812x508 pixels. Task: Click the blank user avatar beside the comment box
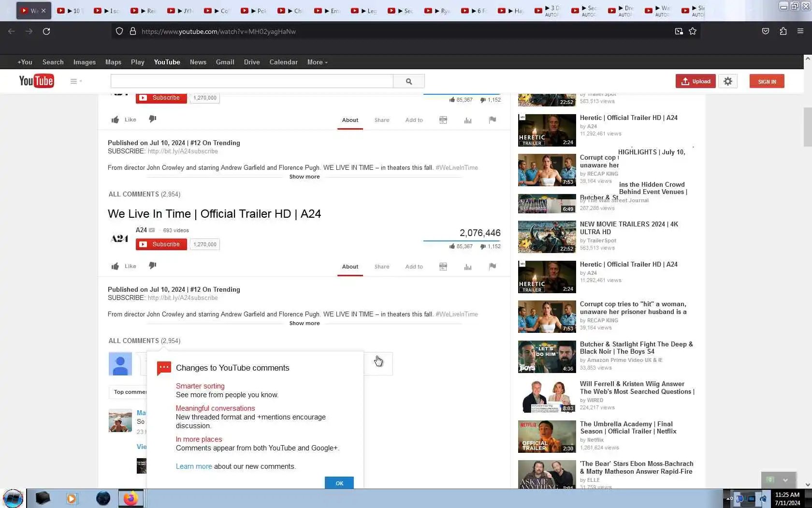tap(120, 364)
